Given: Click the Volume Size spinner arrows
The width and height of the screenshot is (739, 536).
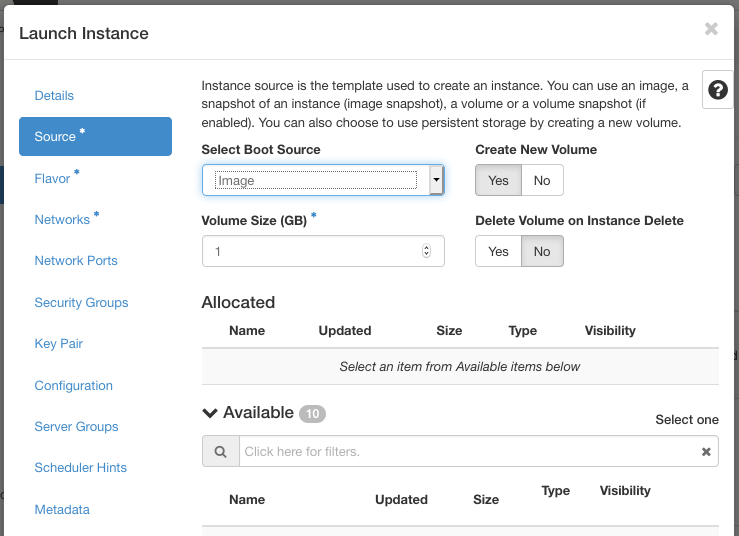Looking at the screenshot, I should click(x=427, y=251).
